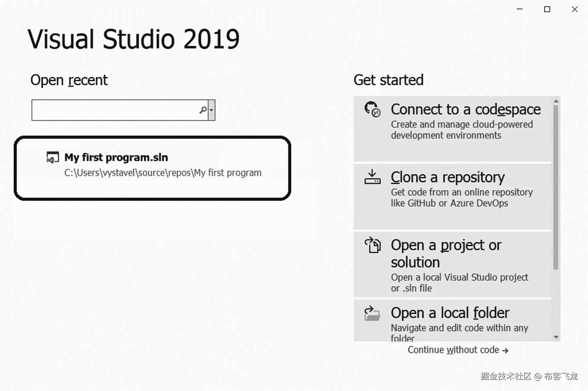
Task: Click the recent project path C:\Users\vystavel text
Action: 163,173
